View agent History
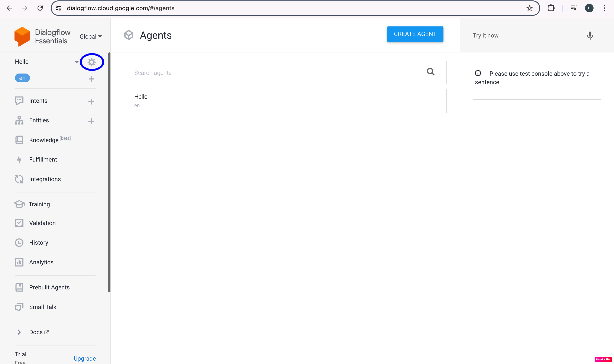 click(x=39, y=242)
